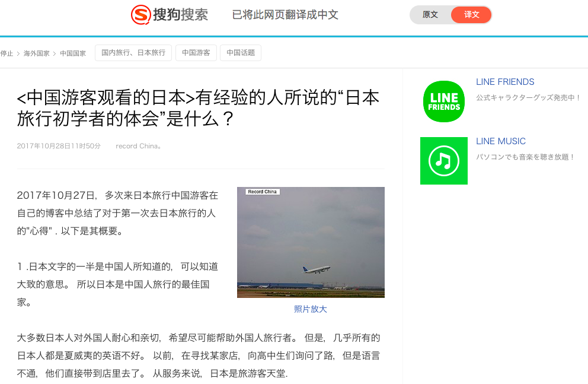Open the 中国国家 breadcrumb

(73, 53)
